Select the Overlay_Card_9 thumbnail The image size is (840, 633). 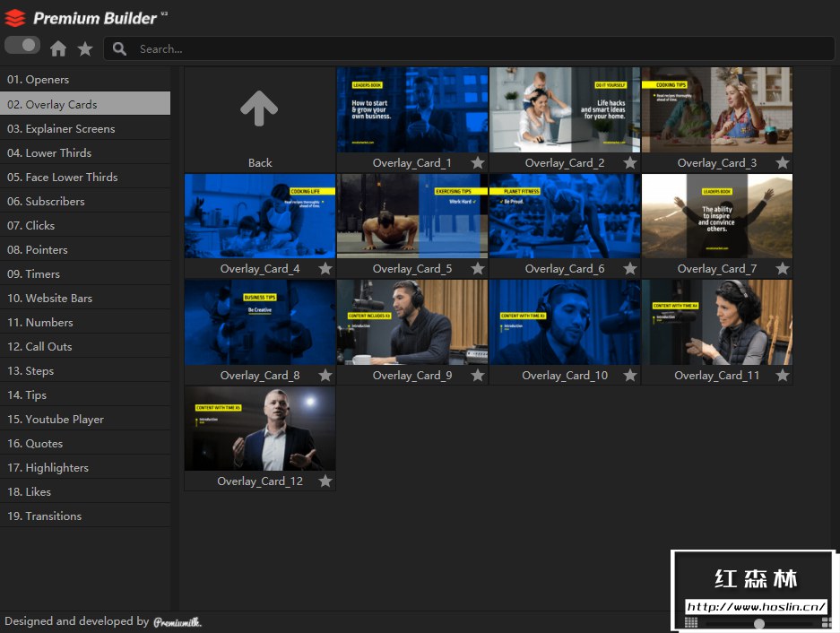tap(412, 323)
